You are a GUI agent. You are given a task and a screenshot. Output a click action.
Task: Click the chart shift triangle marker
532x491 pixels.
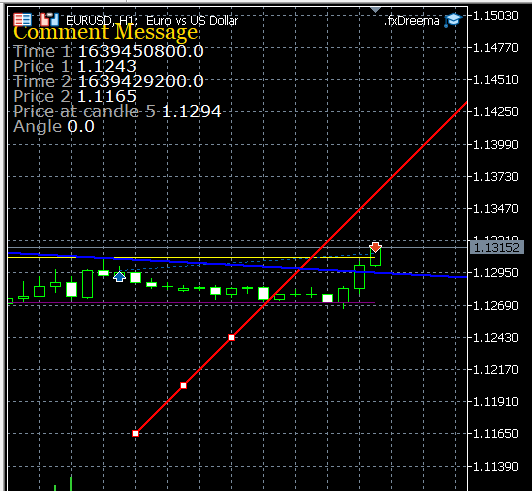coord(375,10)
